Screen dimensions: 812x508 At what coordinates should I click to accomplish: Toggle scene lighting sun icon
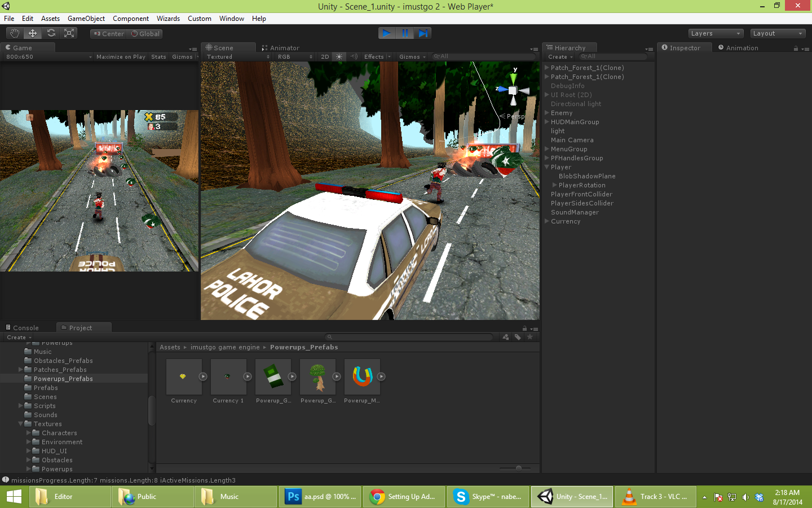[339, 56]
